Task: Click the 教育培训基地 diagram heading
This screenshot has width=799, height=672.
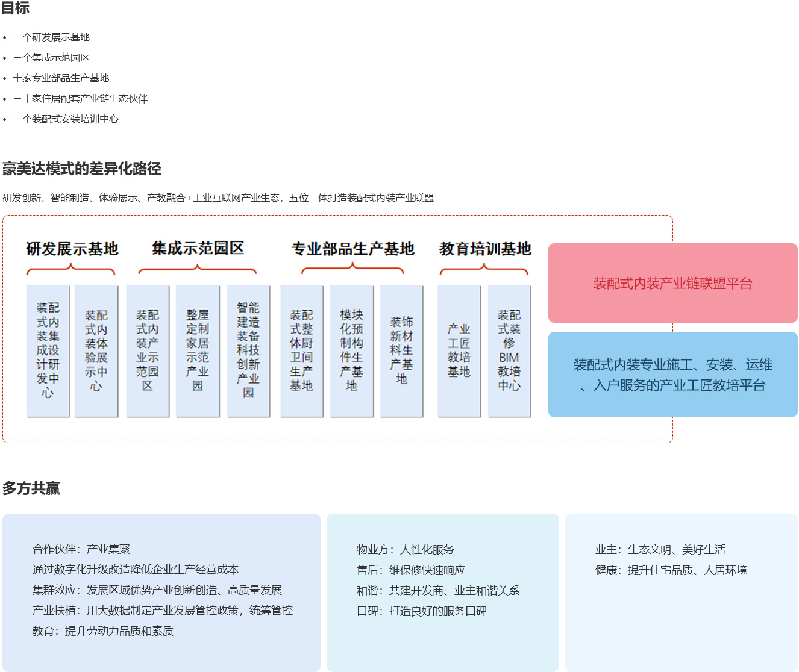Action: [x=485, y=249]
